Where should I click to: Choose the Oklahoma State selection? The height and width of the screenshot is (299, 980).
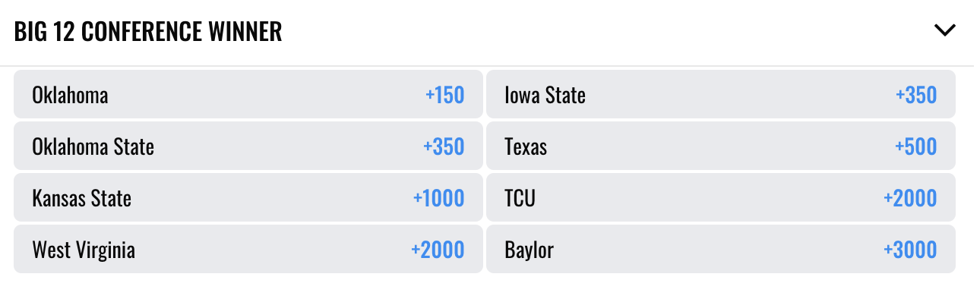click(x=248, y=146)
